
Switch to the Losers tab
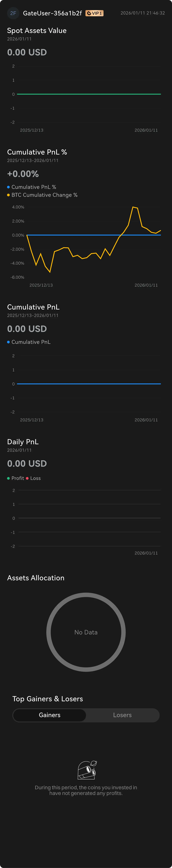[x=122, y=715]
